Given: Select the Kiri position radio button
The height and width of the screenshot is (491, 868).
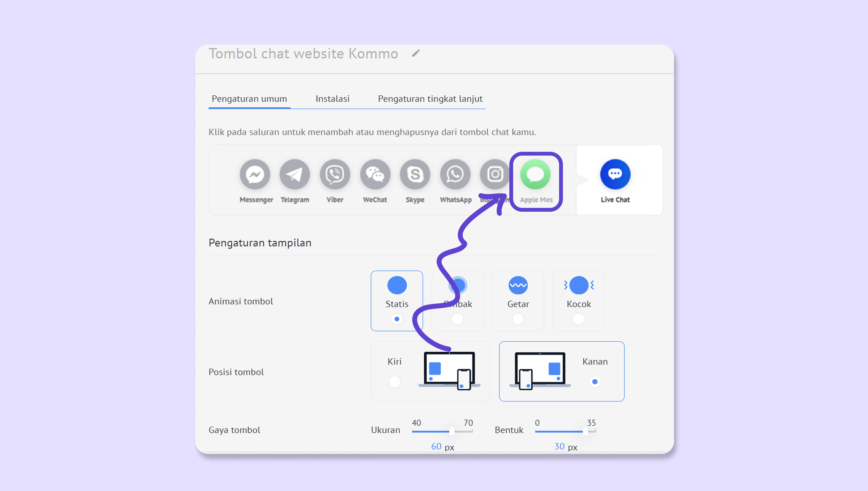Looking at the screenshot, I should coord(394,382).
